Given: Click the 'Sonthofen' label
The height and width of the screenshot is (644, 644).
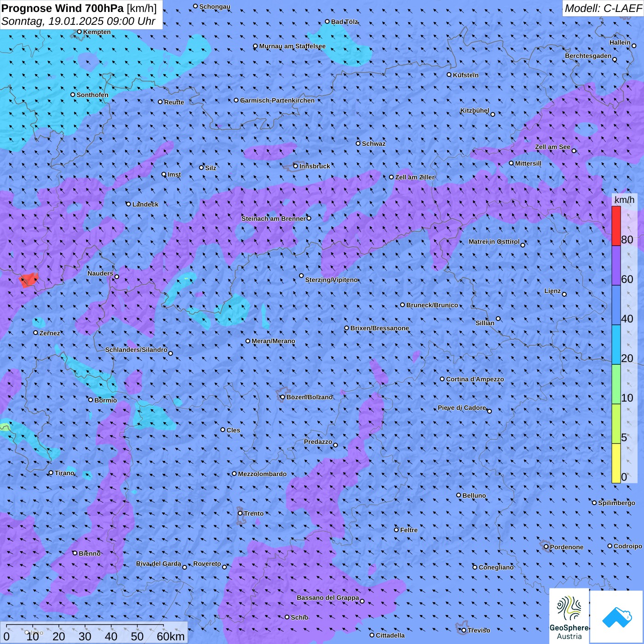Looking at the screenshot, I should 92,95.
